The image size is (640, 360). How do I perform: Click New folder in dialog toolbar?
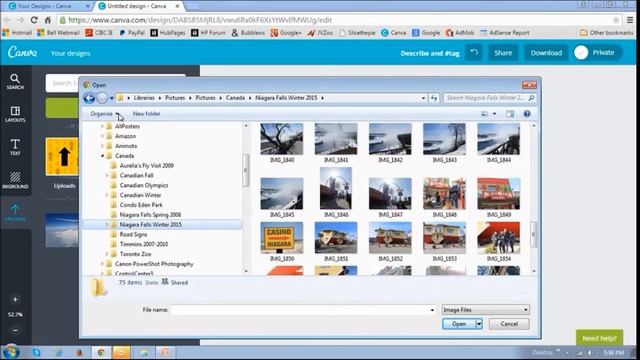[147, 114]
